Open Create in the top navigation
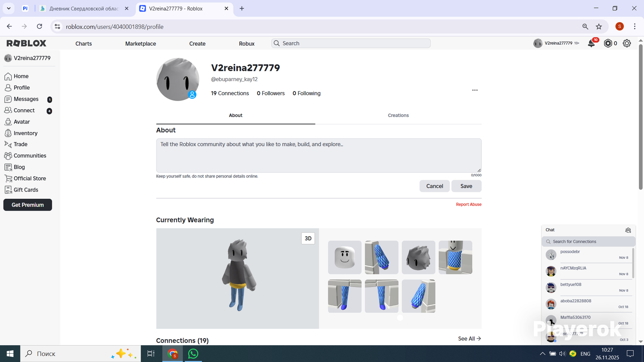The width and height of the screenshot is (644, 362). (197, 43)
